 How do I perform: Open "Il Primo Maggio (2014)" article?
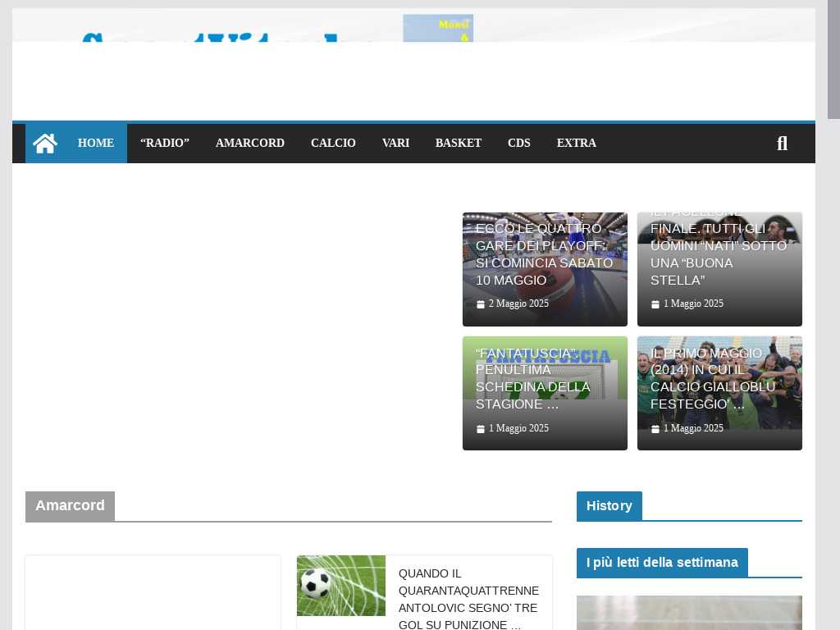[713, 379]
